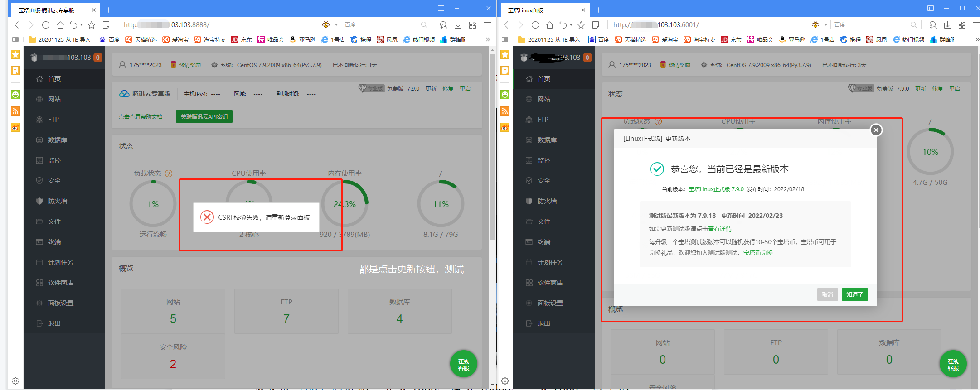
Task: Open new tab in right browser
Action: coord(598,10)
